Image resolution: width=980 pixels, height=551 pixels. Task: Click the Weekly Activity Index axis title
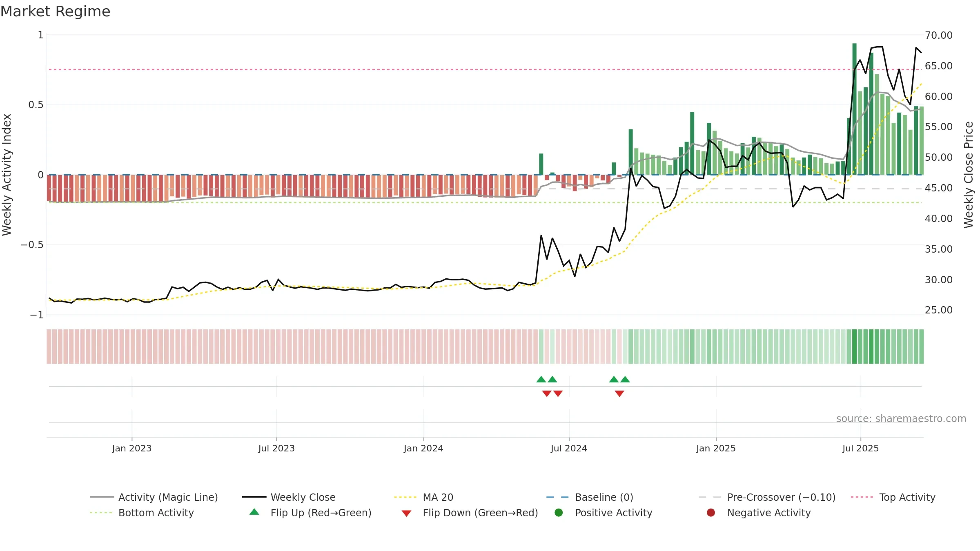pyautogui.click(x=7, y=175)
